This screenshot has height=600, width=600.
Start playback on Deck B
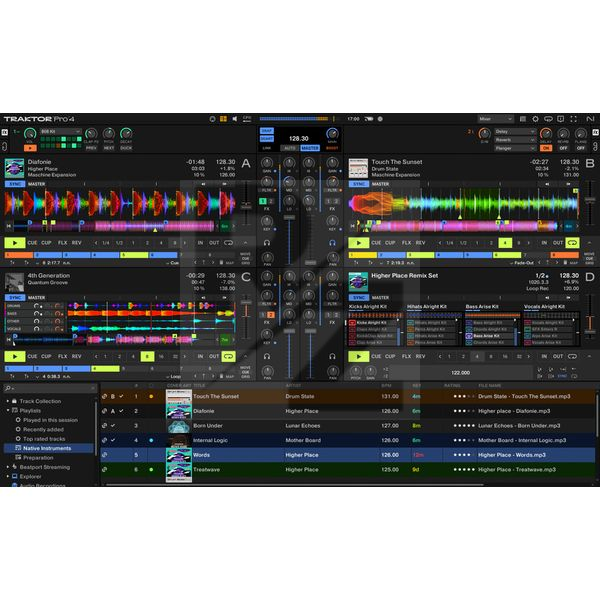coord(358,243)
